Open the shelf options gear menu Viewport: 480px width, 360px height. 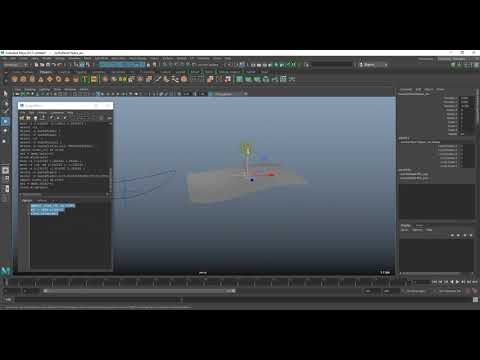(5, 80)
